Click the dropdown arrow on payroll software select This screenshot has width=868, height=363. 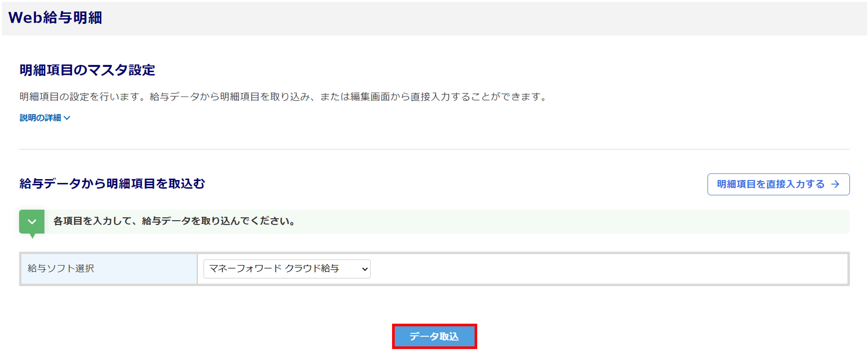click(365, 269)
